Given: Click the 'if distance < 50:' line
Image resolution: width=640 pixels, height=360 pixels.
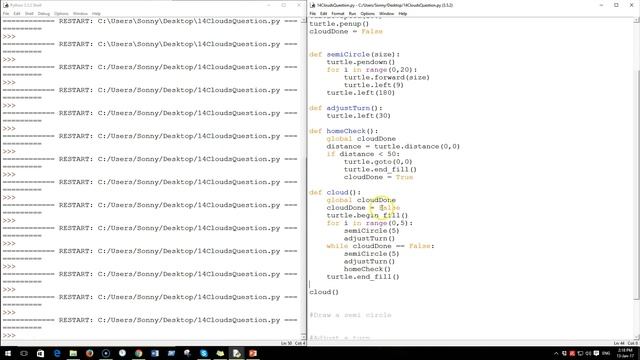Looking at the screenshot, I should click(x=363, y=154).
